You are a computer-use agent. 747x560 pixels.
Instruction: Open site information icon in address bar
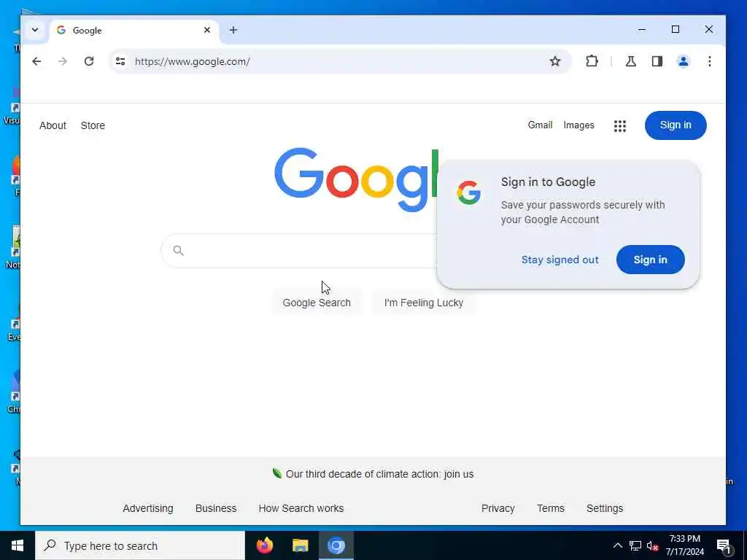[120, 61]
